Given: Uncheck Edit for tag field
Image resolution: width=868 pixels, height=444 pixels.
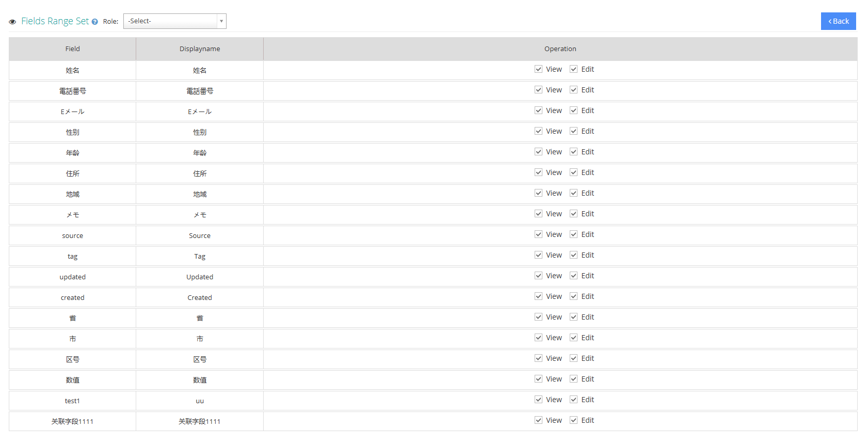Looking at the screenshot, I should (x=573, y=255).
